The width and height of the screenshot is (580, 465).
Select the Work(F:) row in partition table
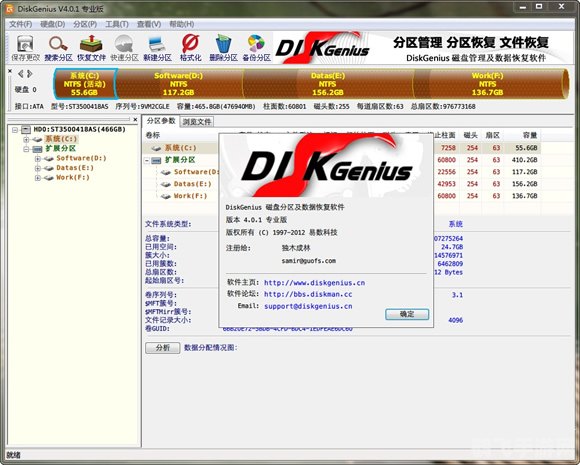pyautogui.click(x=342, y=196)
